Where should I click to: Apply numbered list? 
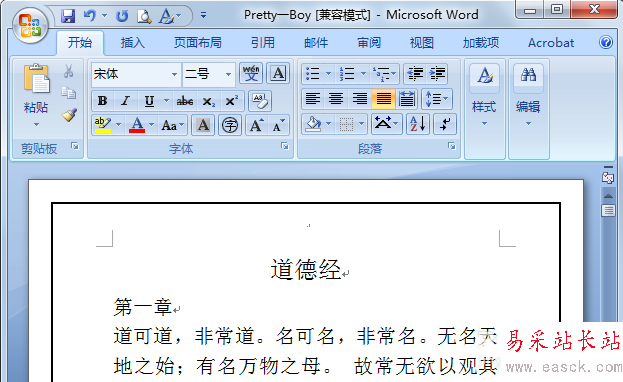(347, 74)
